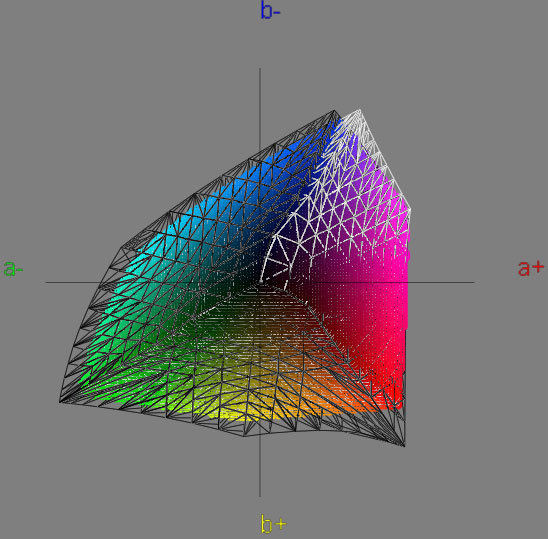Click the red a+ axis label
The width and height of the screenshot is (548, 539).
(531, 268)
